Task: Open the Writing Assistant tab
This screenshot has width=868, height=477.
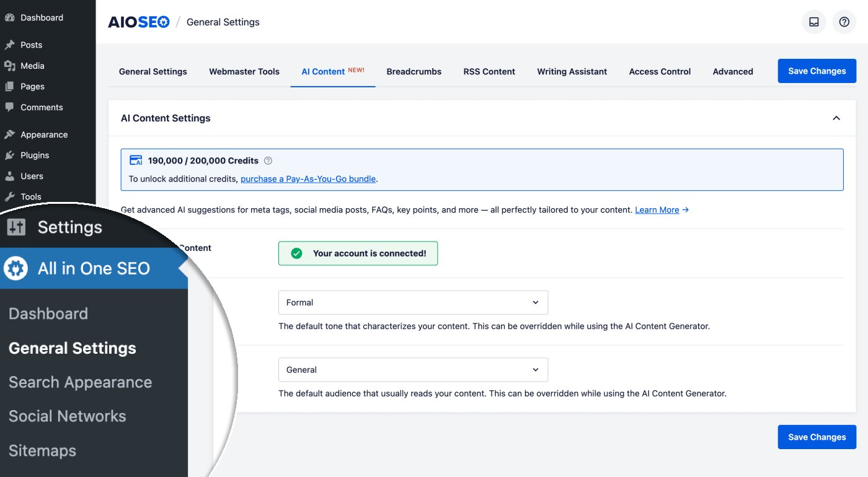Action: click(x=572, y=71)
